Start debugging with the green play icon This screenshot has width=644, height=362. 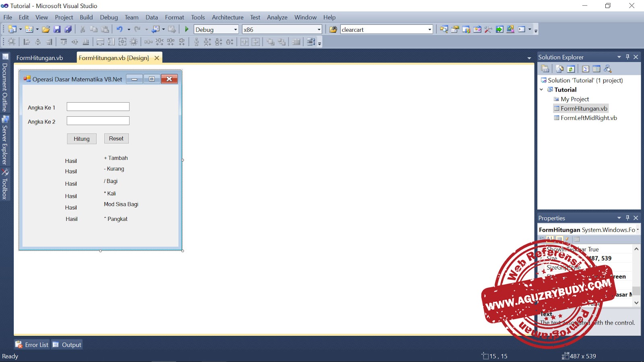187,29
